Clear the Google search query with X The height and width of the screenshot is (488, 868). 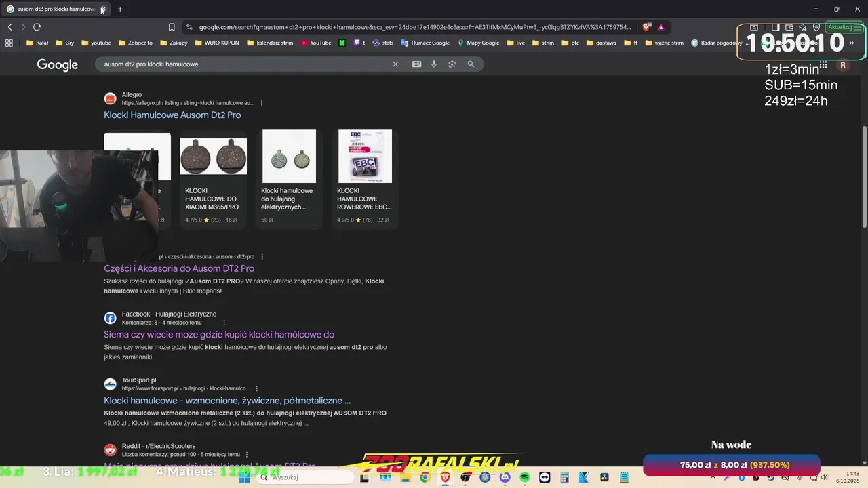pyautogui.click(x=395, y=64)
